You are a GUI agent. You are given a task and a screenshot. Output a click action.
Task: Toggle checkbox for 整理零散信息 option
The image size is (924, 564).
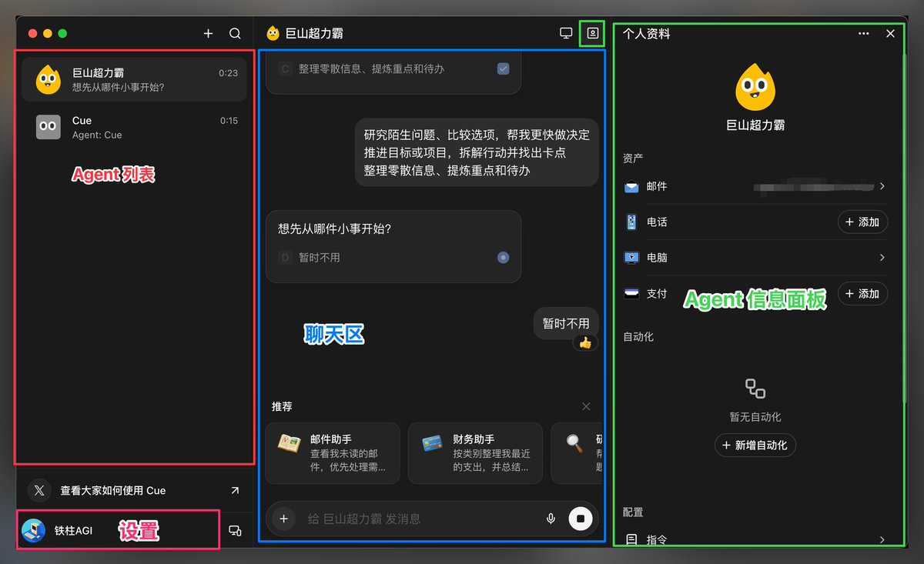pyautogui.click(x=503, y=69)
